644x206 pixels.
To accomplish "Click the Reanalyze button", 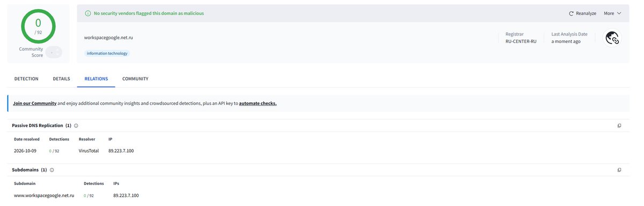I will pyautogui.click(x=582, y=13).
